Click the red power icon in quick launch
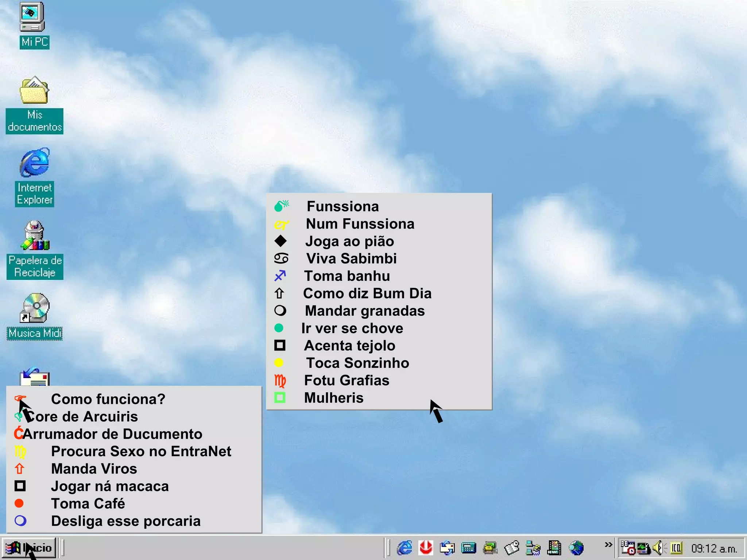The height and width of the screenshot is (560, 747). coord(426,548)
